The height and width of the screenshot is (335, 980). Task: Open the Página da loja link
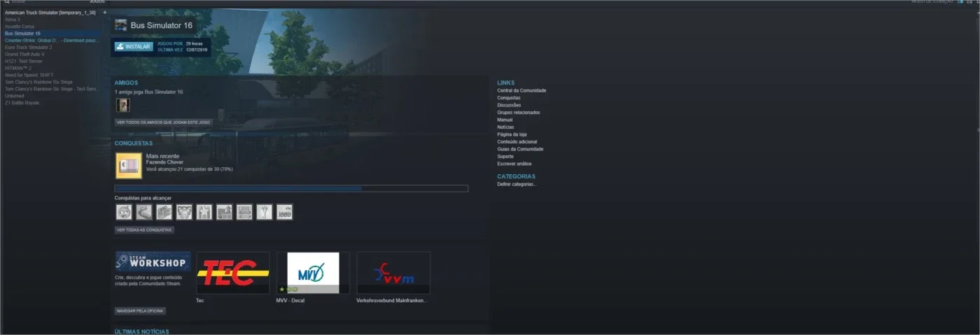coord(512,134)
